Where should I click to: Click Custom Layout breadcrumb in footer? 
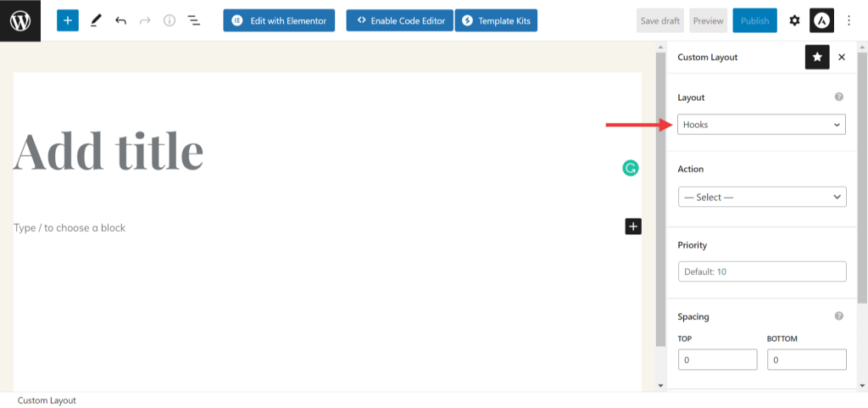[x=47, y=400]
